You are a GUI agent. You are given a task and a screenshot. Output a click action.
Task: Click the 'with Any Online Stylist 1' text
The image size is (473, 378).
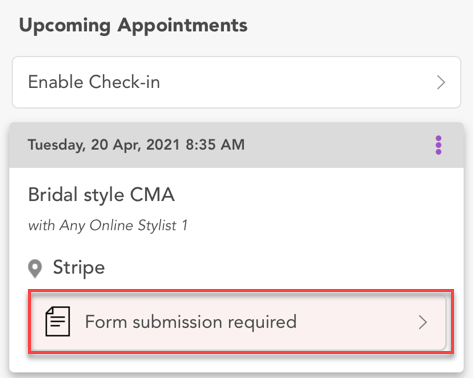pyautogui.click(x=108, y=226)
